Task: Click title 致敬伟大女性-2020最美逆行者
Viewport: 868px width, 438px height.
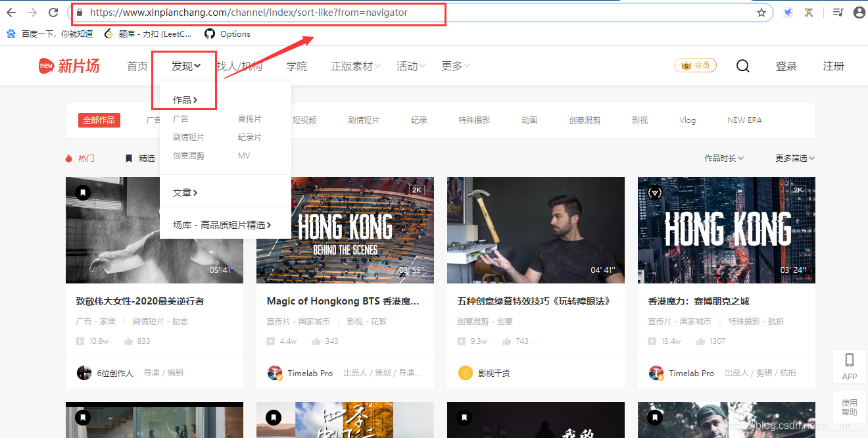Action: 140,301
